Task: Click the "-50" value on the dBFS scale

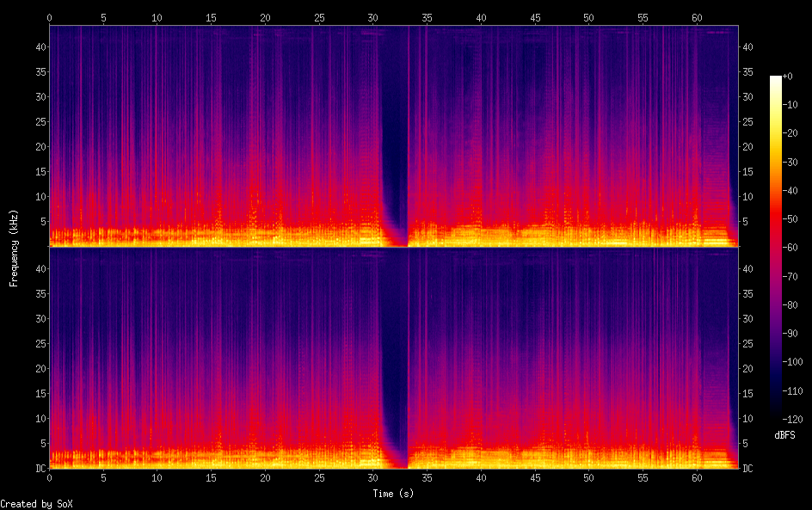Action: [x=790, y=219]
